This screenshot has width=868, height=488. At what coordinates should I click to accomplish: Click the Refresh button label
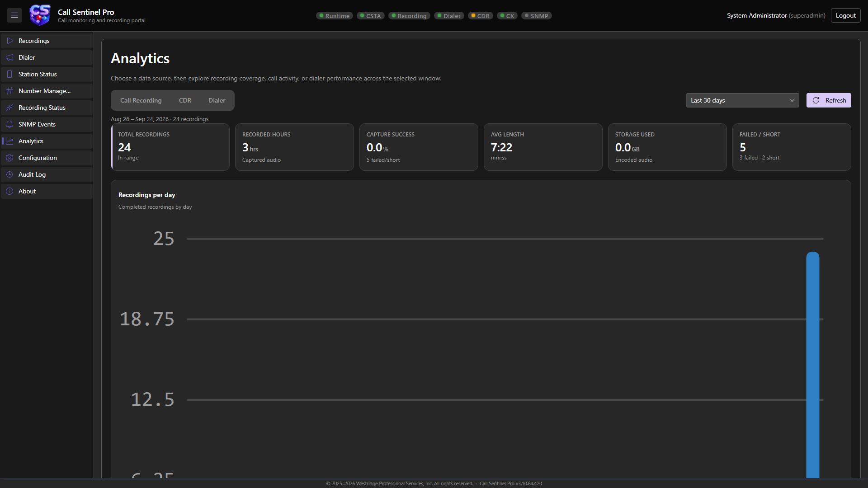click(x=835, y=100)
